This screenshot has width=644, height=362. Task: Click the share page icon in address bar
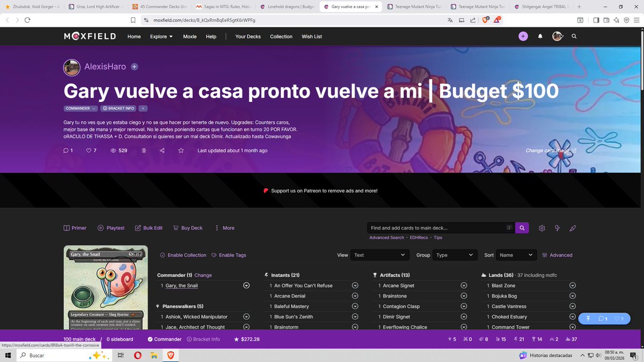(472, 20)
